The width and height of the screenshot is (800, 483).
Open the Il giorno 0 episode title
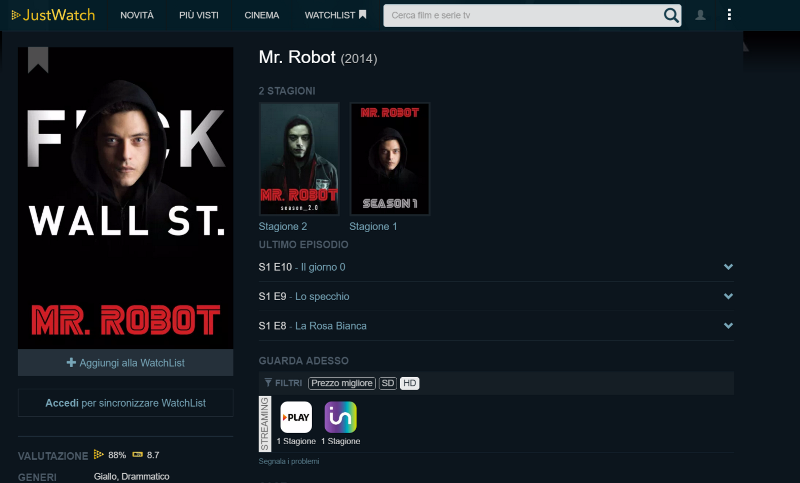pos(323,267)
